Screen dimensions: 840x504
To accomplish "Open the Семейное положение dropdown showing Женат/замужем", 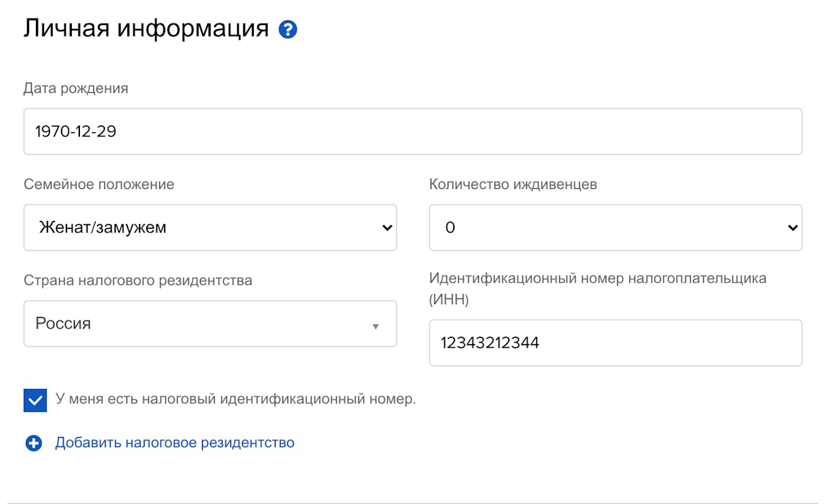I will (x=210, y=228).
